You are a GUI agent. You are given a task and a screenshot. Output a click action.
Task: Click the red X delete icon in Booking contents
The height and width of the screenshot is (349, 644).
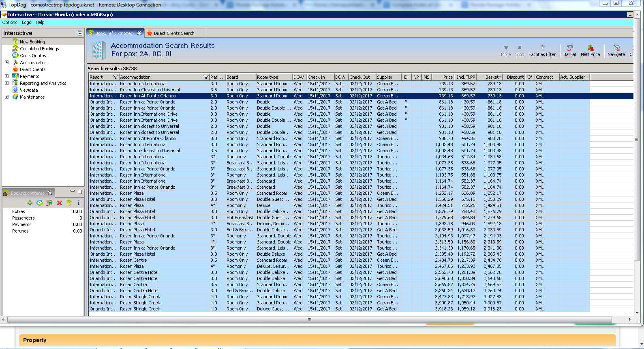click(x=59, y=203)
